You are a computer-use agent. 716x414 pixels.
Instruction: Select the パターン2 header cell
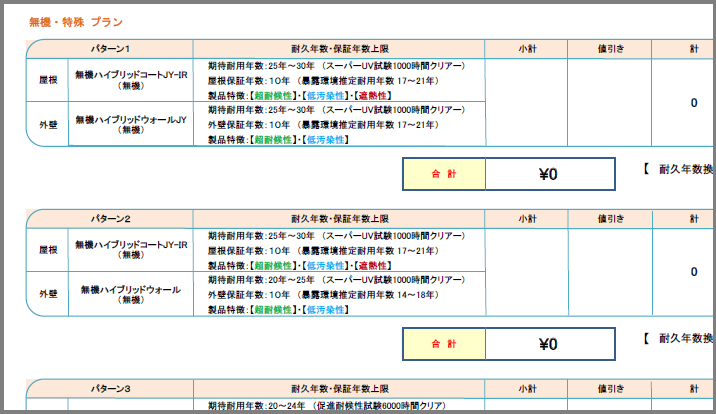[109, 217]
